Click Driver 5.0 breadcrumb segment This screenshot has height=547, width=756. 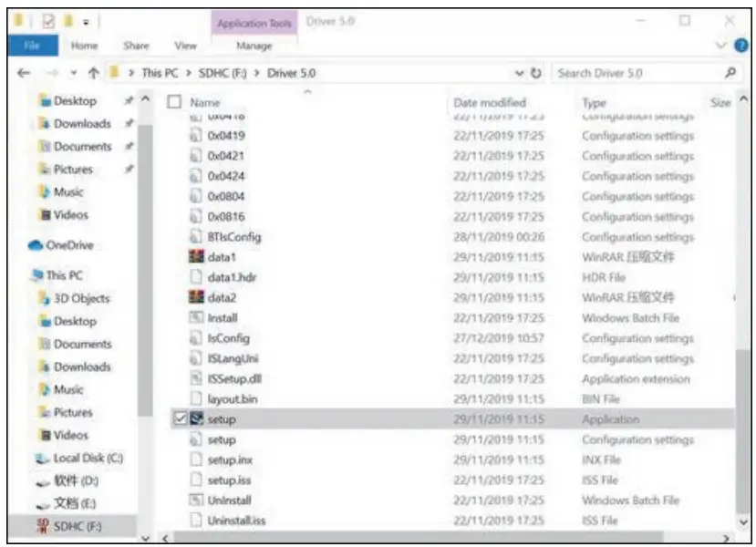(x=291, y=73)
